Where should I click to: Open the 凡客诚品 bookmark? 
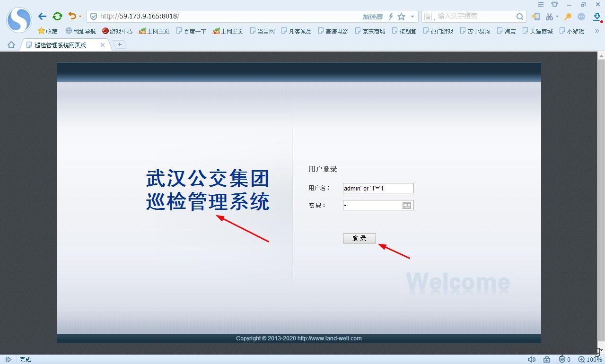[x=297, y=31]
